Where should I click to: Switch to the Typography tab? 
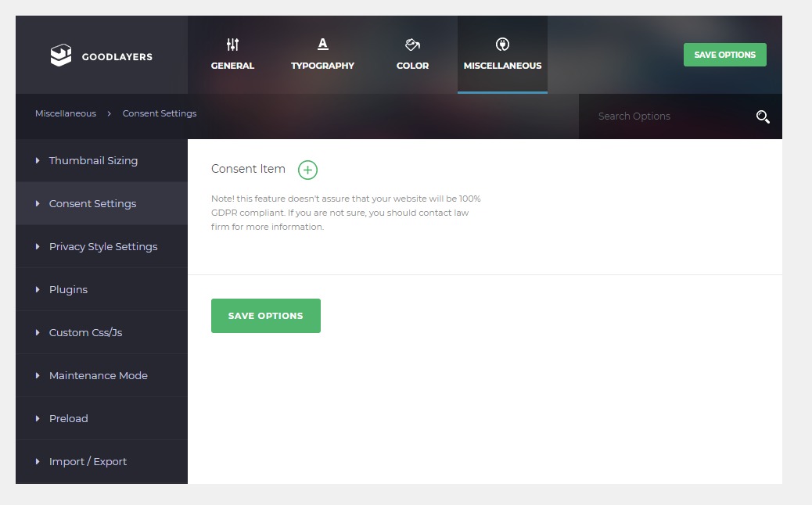point(322,55)
